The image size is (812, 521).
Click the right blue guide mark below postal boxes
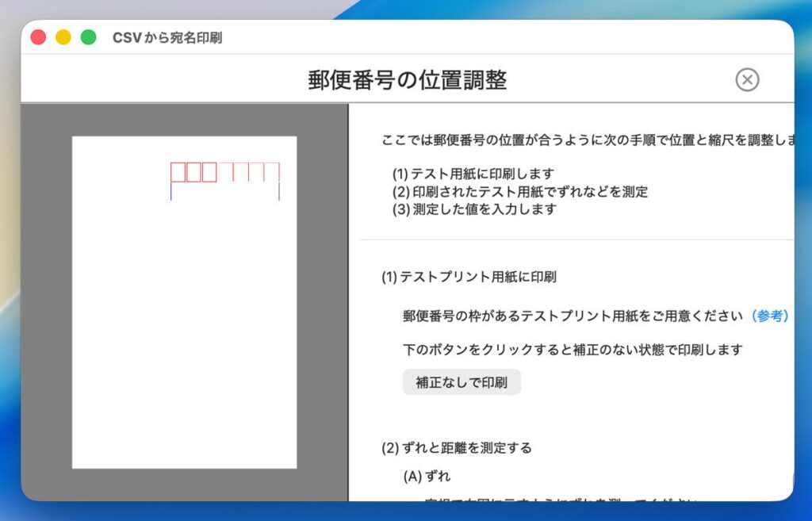tap(279, 192)
